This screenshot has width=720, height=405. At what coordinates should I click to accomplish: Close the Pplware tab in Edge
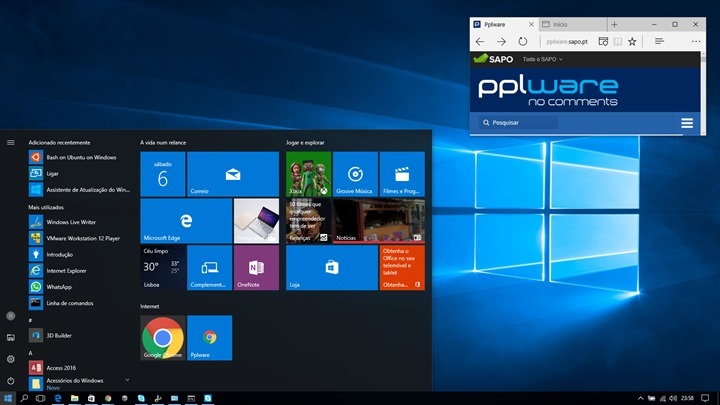point(531,24)
